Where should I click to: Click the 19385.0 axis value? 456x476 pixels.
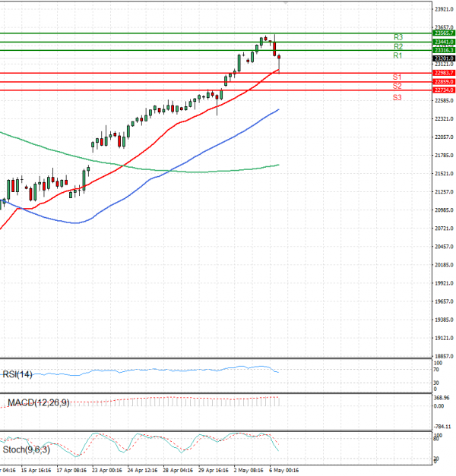pos(444,320)
